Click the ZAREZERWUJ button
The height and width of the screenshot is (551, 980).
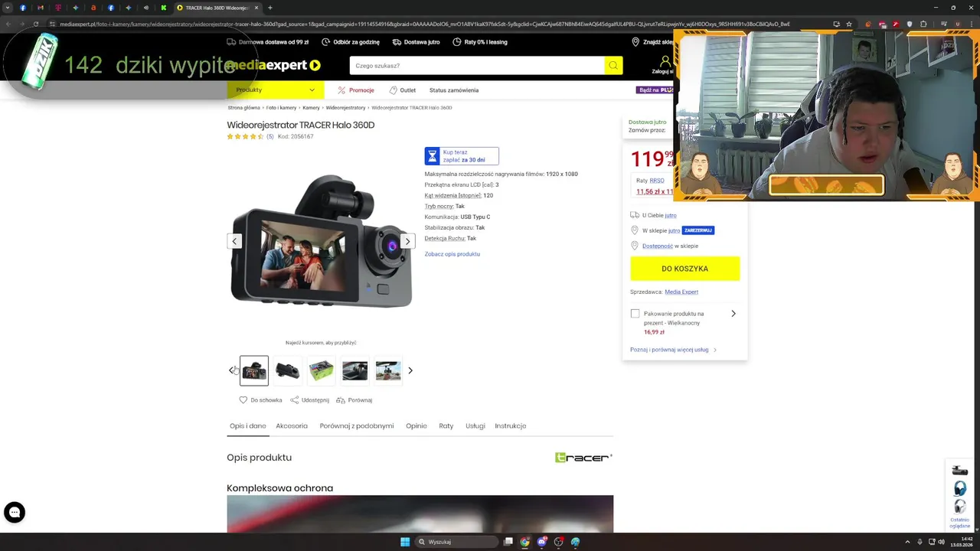(698, 230)
